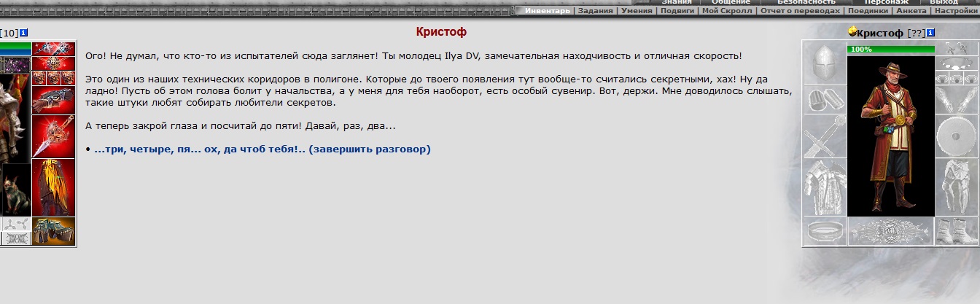Select Кристоф's empty earrings slot
The width and height of the screenshot is (980, 304).
[957, 49]
